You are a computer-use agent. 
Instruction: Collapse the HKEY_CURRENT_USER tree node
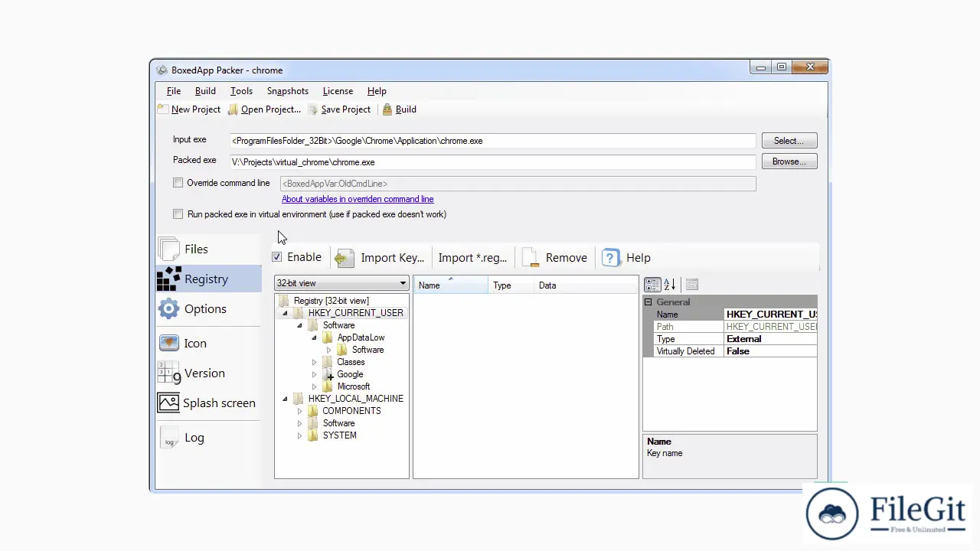pos(285,313)
